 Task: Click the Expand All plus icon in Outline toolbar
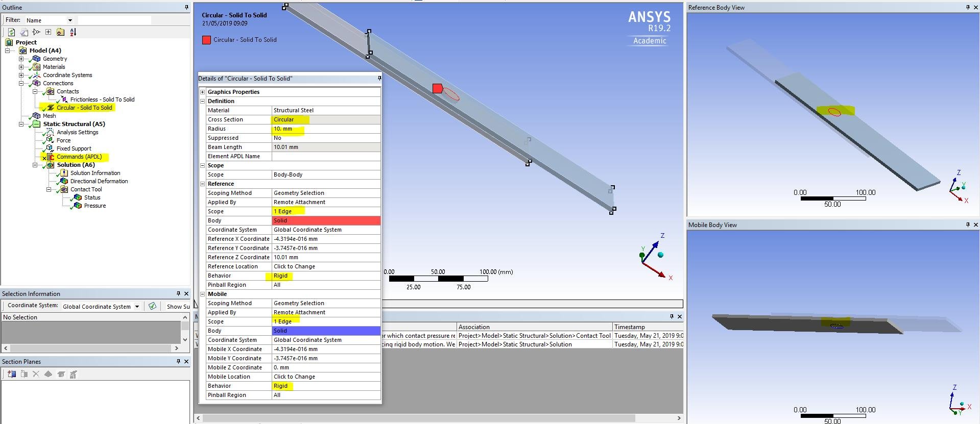(x=48, y=32)
